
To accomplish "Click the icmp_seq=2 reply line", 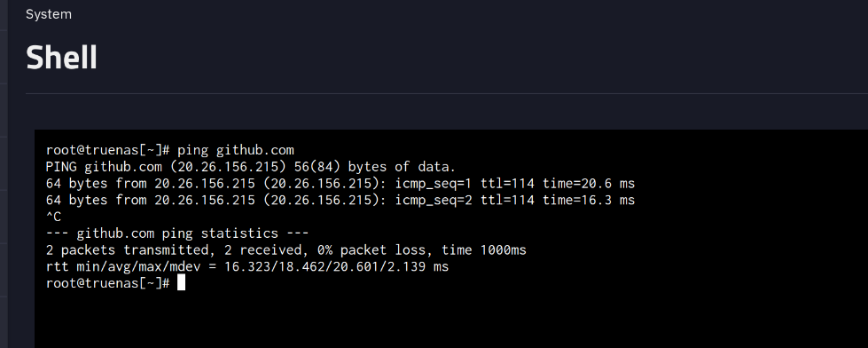I will coord(340,200).
